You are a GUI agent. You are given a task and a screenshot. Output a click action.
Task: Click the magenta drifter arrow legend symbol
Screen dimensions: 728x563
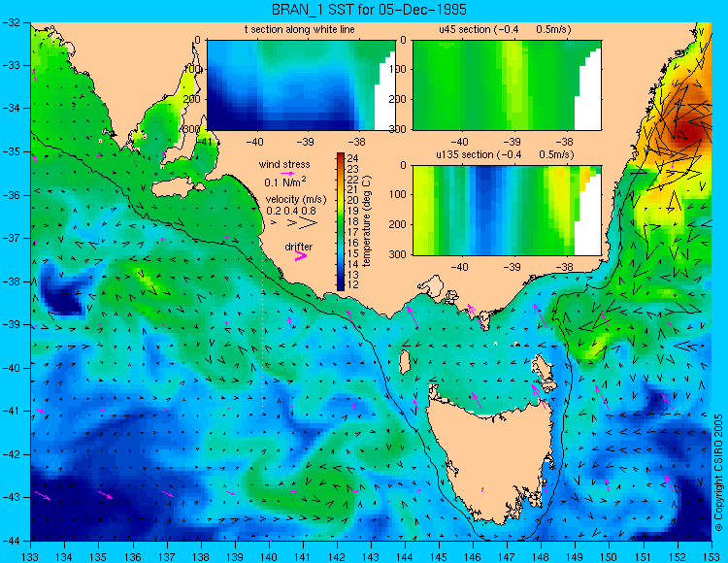pyautogui.click(x=301, y=256)
